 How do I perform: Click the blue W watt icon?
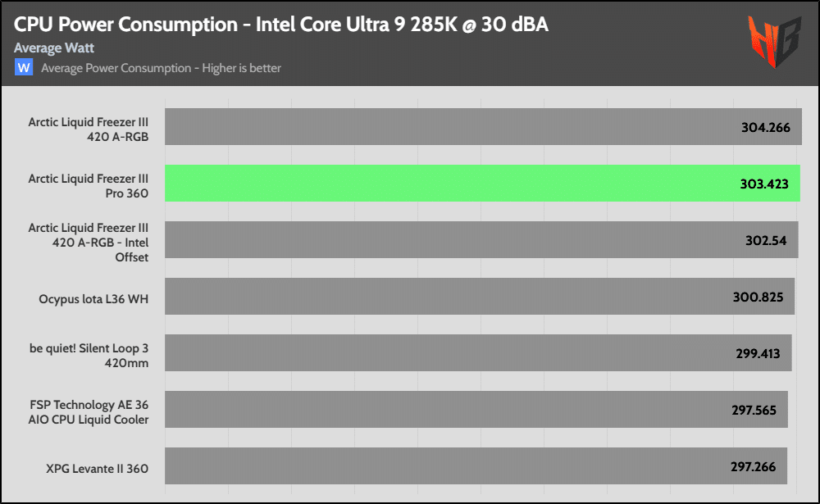tap(24, 67)
